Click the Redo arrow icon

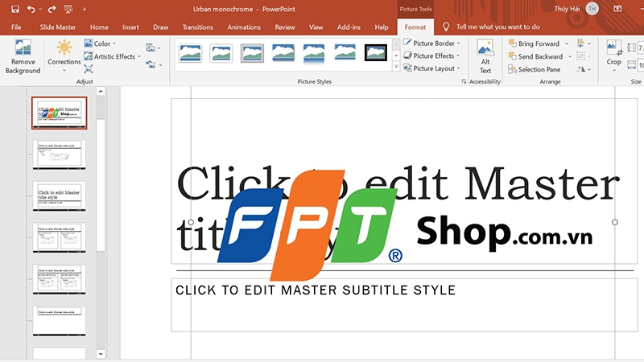(52, 9)
